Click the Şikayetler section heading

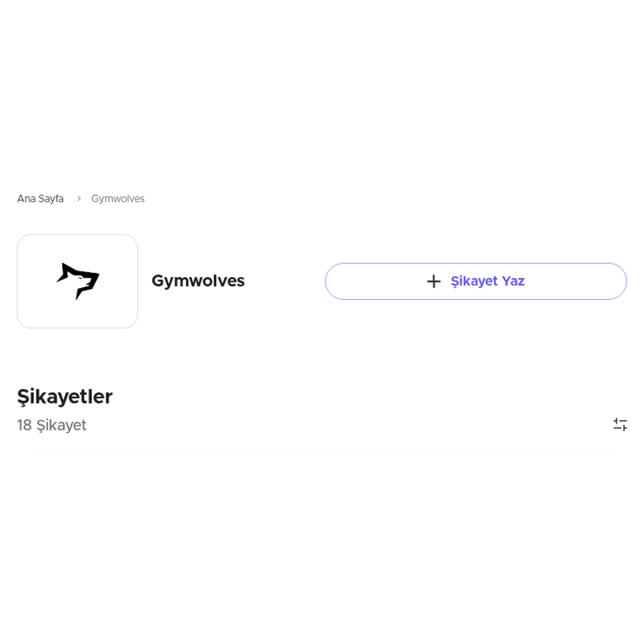65,397
